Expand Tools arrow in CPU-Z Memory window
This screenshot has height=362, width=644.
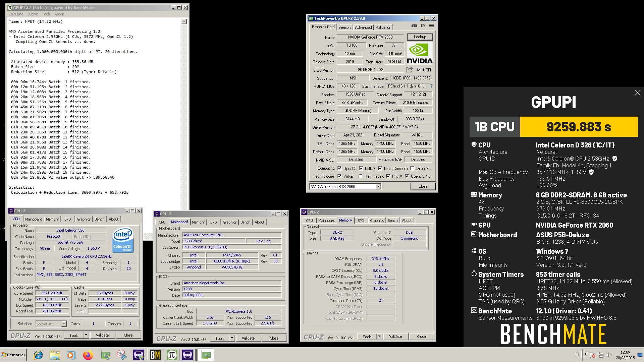(379, 337)
